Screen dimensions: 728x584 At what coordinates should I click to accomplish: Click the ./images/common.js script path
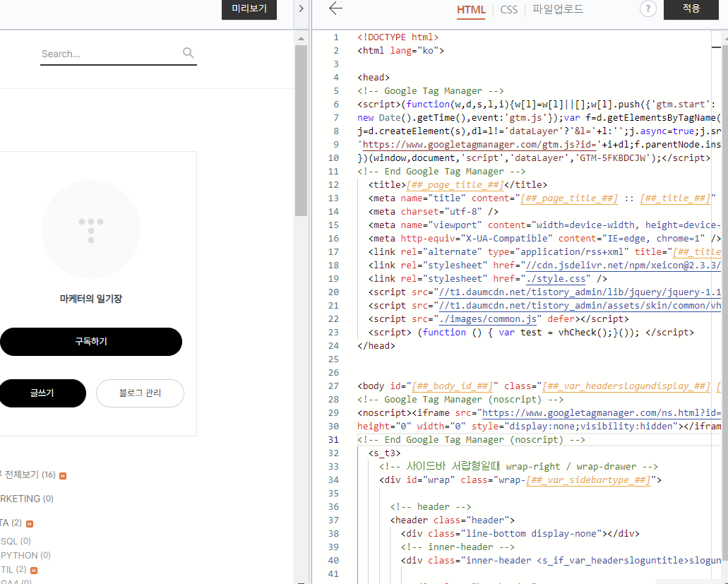pyautogui.click(x=487, y=319)
